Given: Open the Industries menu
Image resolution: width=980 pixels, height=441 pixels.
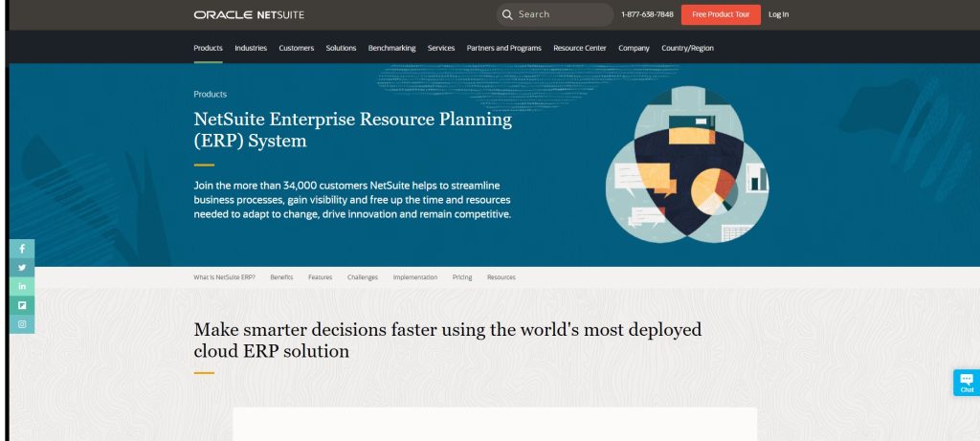Looking at the screenshot, I should click(251, 48).
